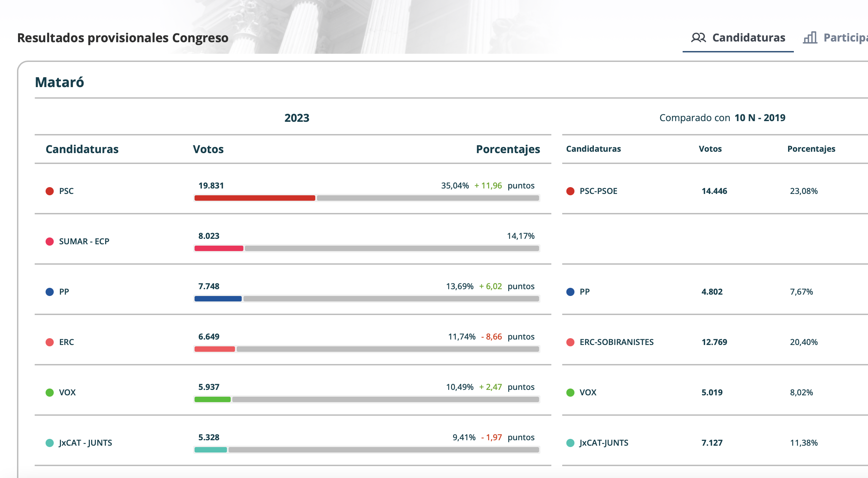This screenshot has width=868, height=478.
Task: Click the JxCAT - JUNTS vote bar
Action: click(x=367, y=450)
